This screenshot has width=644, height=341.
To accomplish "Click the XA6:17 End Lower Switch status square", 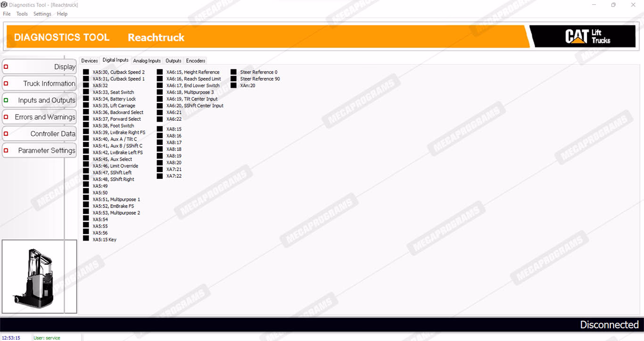I will click(x=160, y=85).
